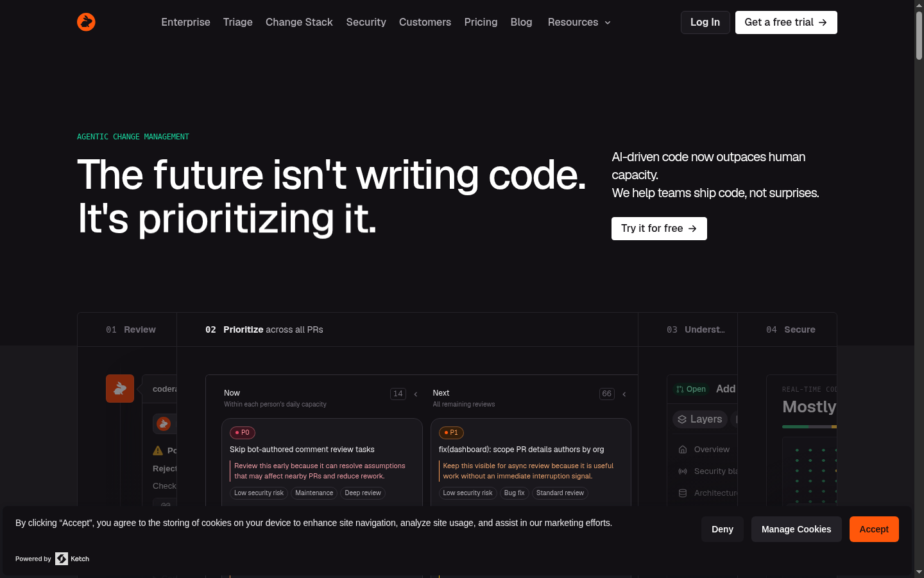This screenshot has height=578, width=924.
Task: Open Change Stack in the navigation
Action: [x=299, y=22]
